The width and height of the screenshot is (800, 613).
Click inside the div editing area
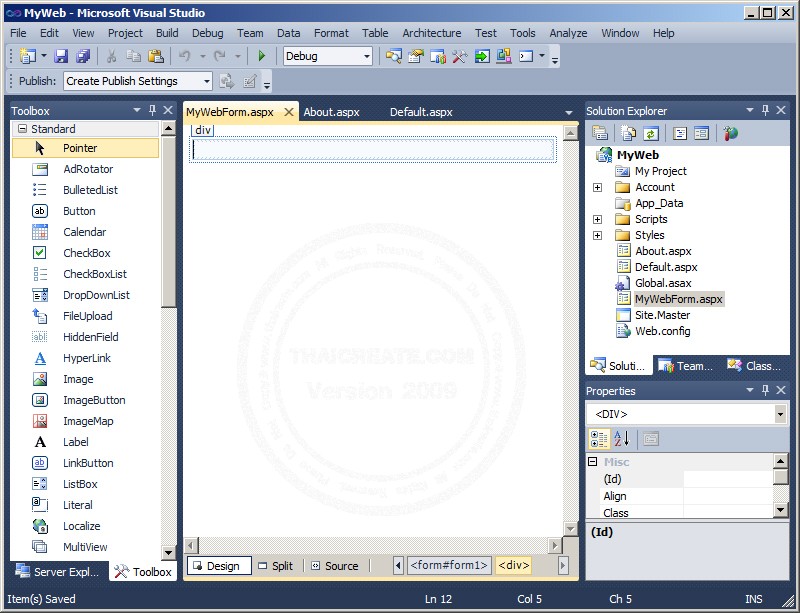[373, 150]
